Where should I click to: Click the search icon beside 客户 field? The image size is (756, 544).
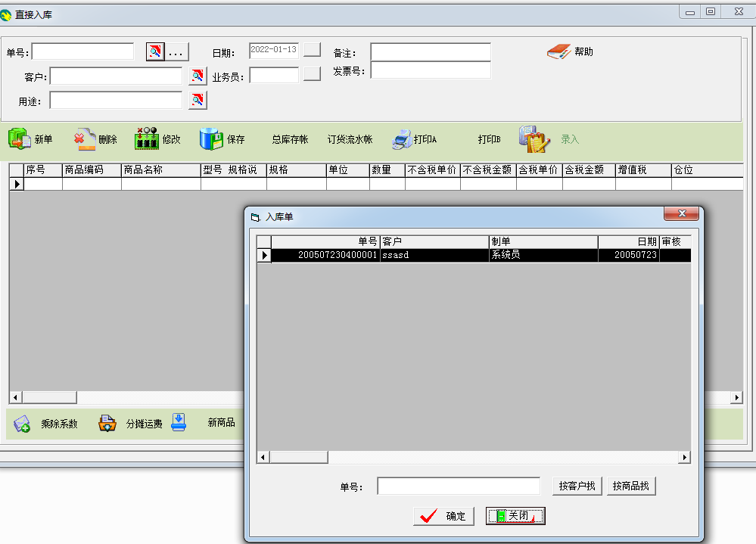pyautogui.click(x=198, y=76)
